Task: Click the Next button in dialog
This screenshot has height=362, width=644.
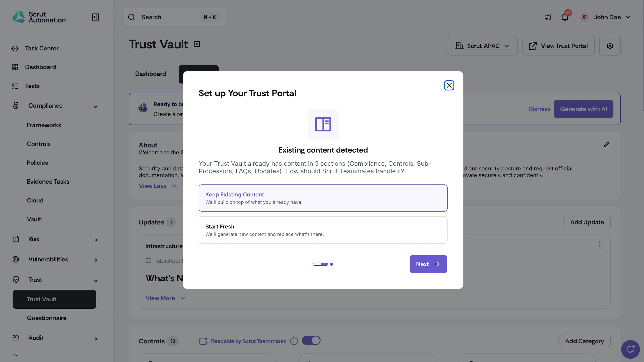Action: click(x=428, y=264)
